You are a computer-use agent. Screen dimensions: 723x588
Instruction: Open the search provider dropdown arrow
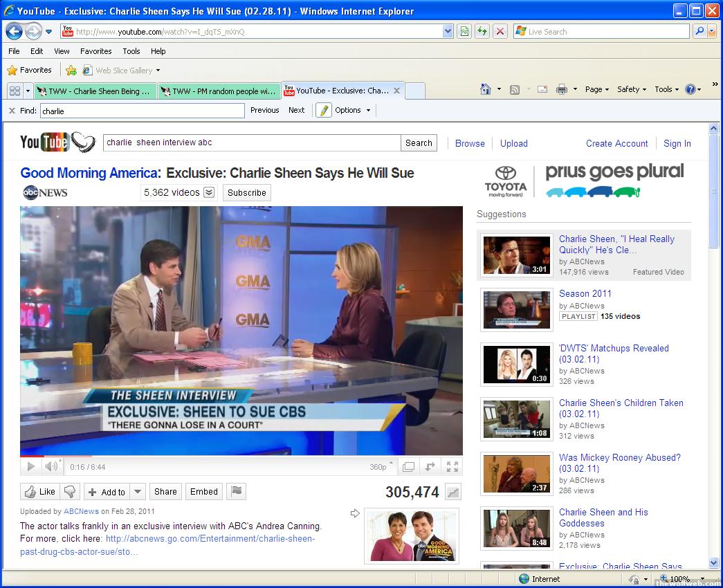point(712,31)
